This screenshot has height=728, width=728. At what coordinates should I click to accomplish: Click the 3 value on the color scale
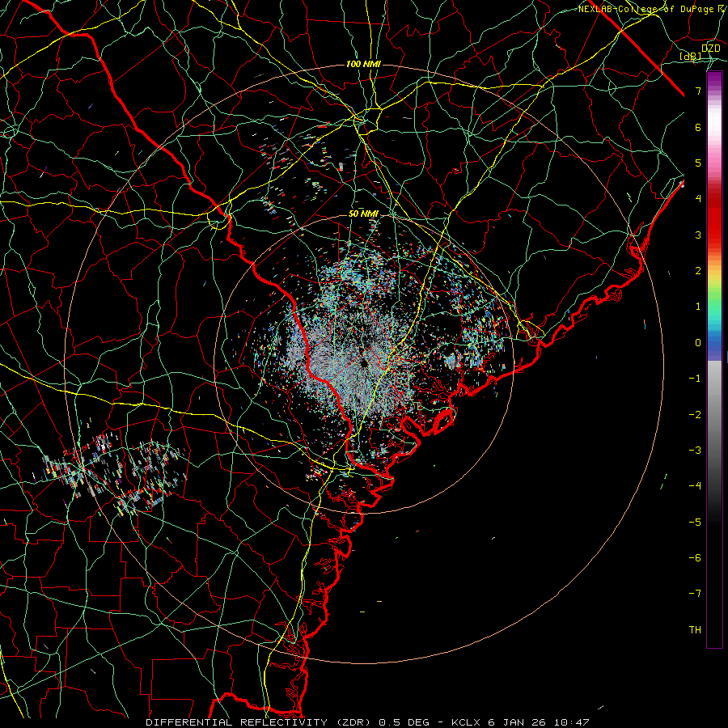click(x=698, y=235)
